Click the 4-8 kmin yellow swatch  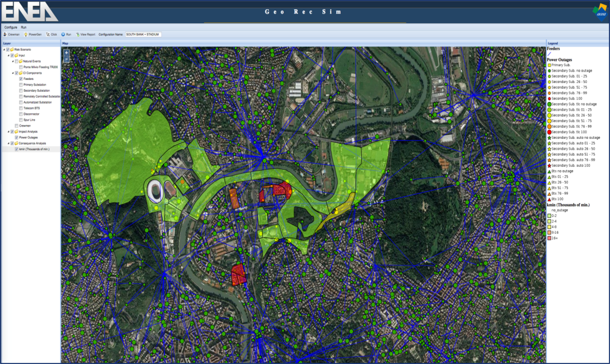[549, 227]
